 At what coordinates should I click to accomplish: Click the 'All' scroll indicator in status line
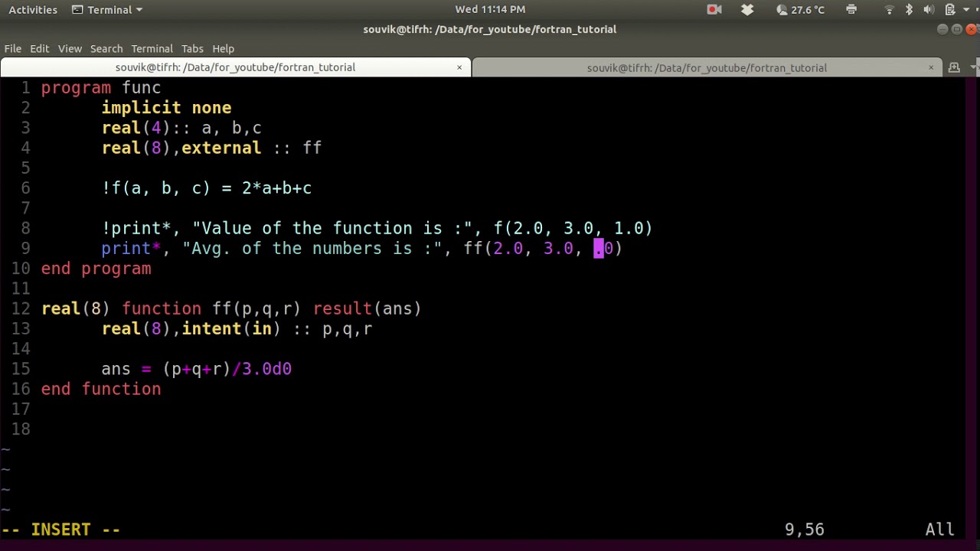(939, 530)
